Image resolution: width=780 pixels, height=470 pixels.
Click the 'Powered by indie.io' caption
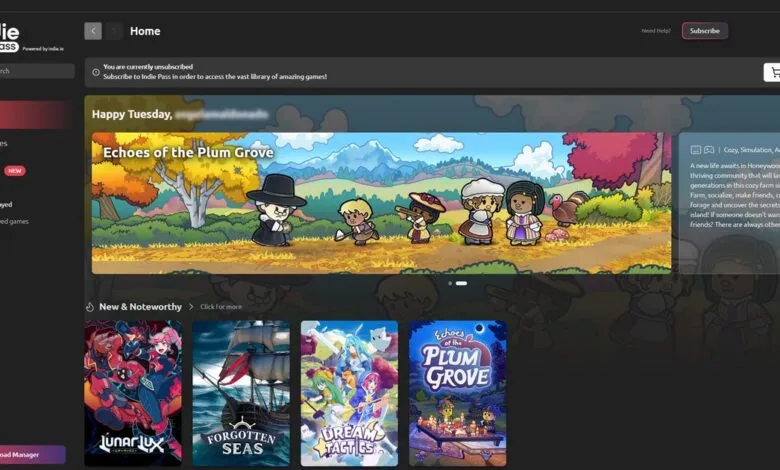pos(43,49)
